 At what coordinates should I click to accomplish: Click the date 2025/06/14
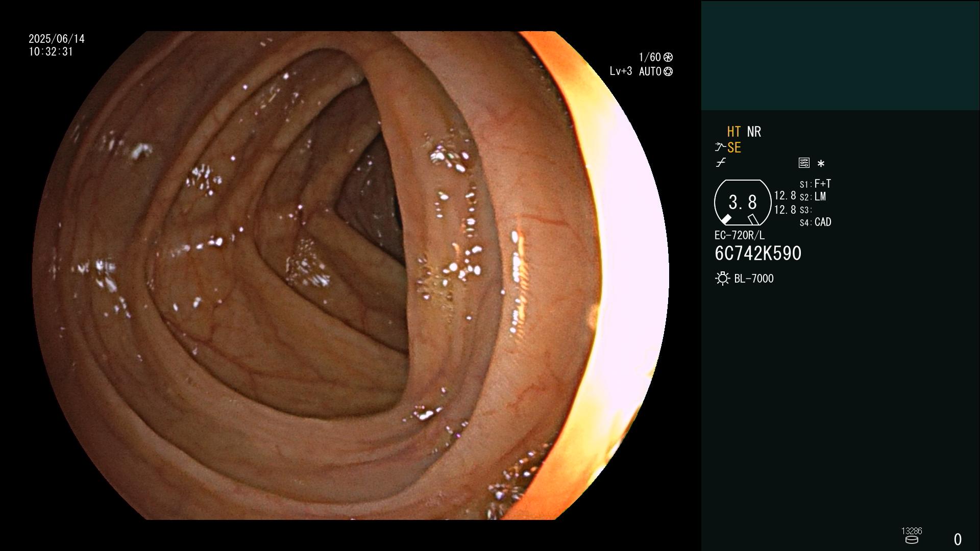click(x=57, y=39)
